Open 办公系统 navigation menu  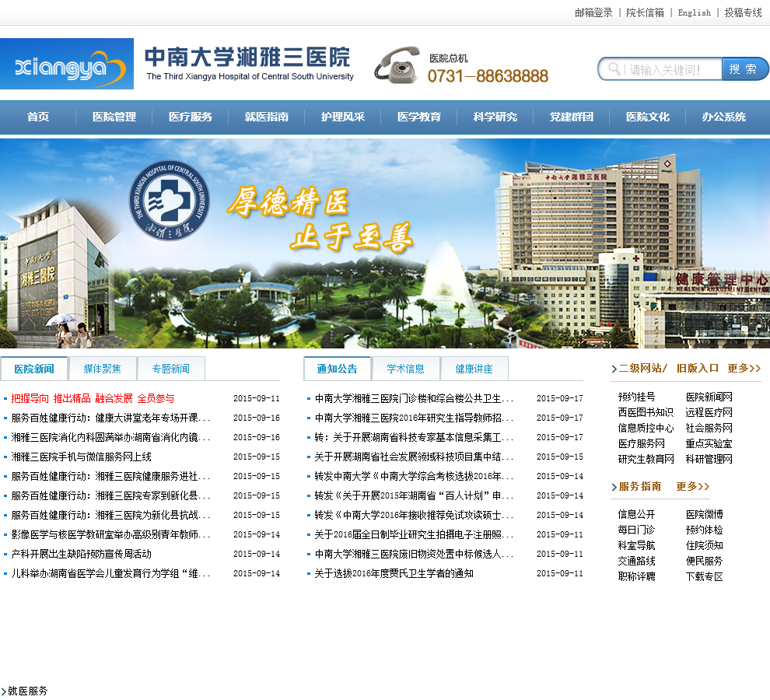(724, 117)
